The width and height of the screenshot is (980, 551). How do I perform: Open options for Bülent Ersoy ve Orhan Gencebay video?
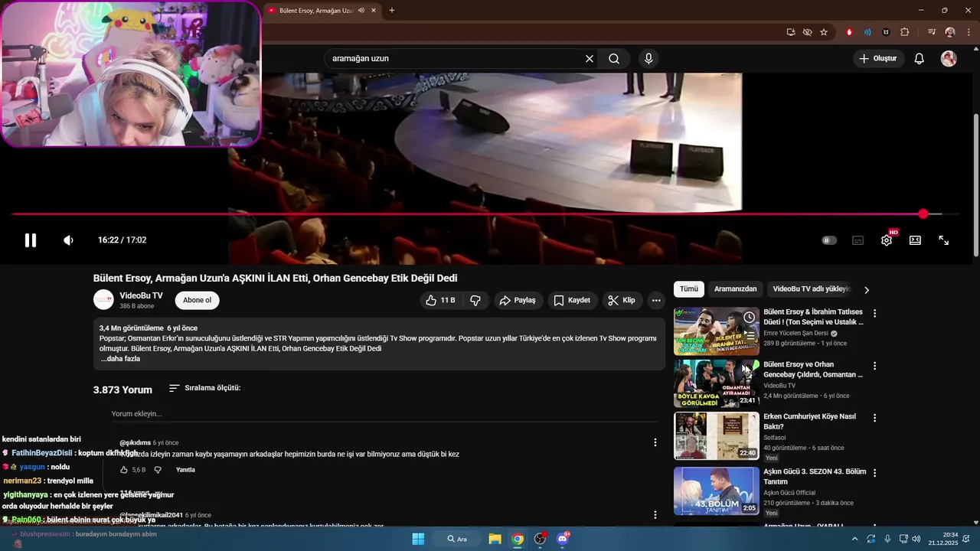click(x=874, y=366)
